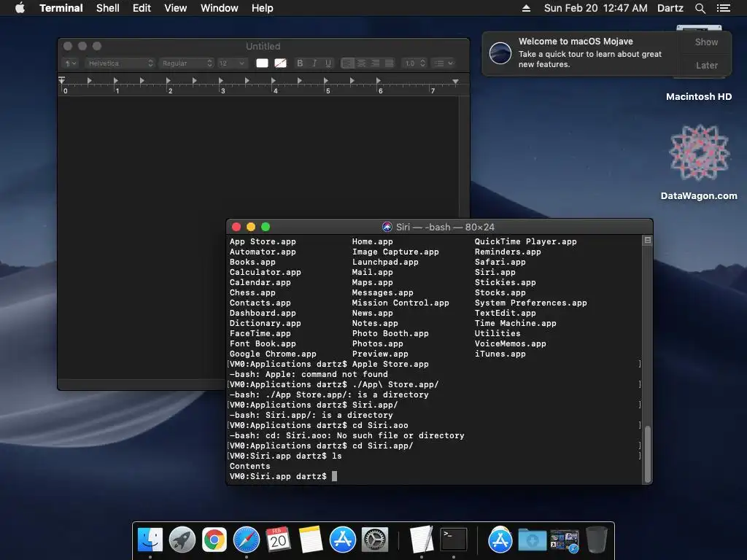Justify text alignment in TextEdit
This screenshot has width=747, height=560.
click(390, 63)
